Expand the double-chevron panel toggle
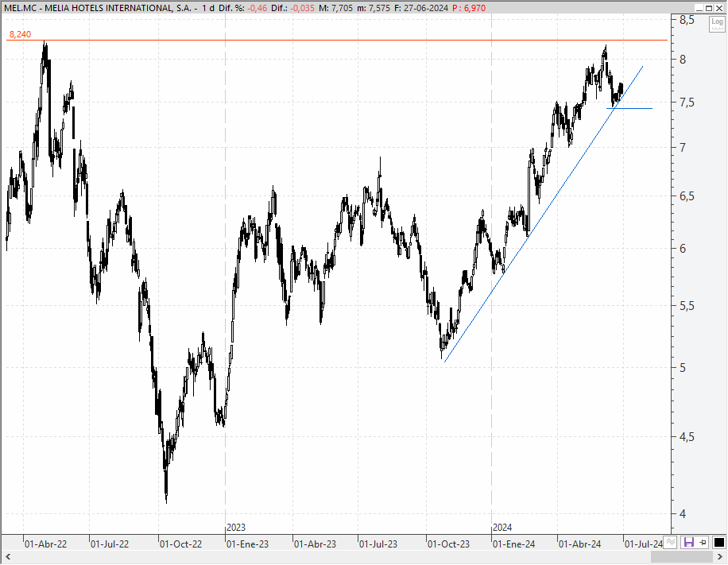Image resolution: width=728 pixels, height=565 pixels. [x=670, y=542]
